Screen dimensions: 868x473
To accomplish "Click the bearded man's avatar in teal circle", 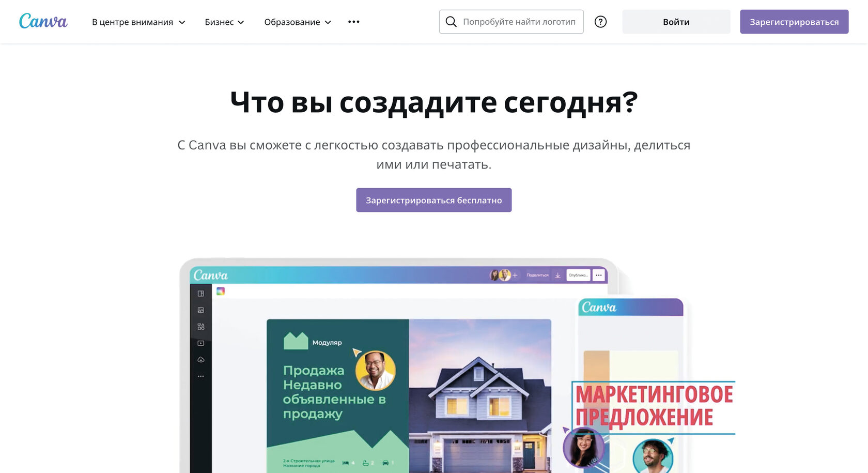I will (653, 456).
